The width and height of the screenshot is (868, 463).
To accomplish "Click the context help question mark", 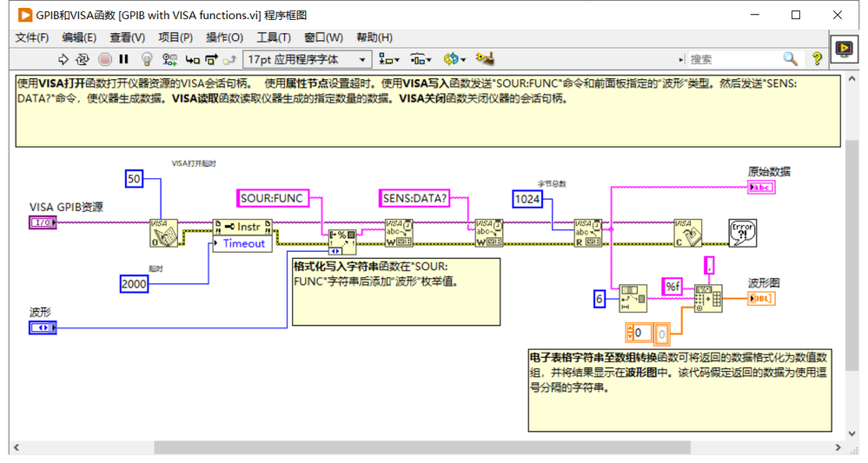I will pos(817,59).
